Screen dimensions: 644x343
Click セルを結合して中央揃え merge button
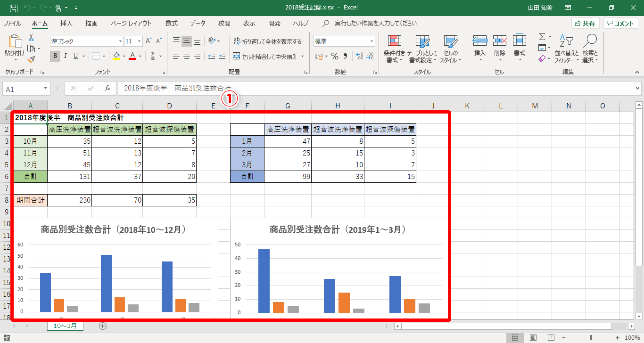pyautogui.click(x=265, y=57)
